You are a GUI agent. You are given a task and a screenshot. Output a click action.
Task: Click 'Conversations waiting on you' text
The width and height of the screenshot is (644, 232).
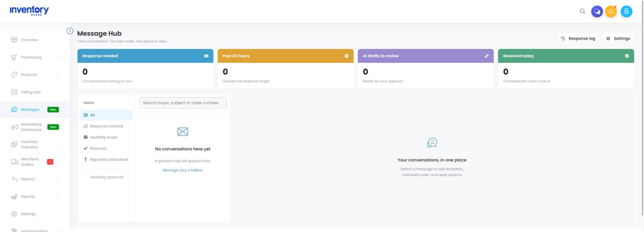point(107,81)
